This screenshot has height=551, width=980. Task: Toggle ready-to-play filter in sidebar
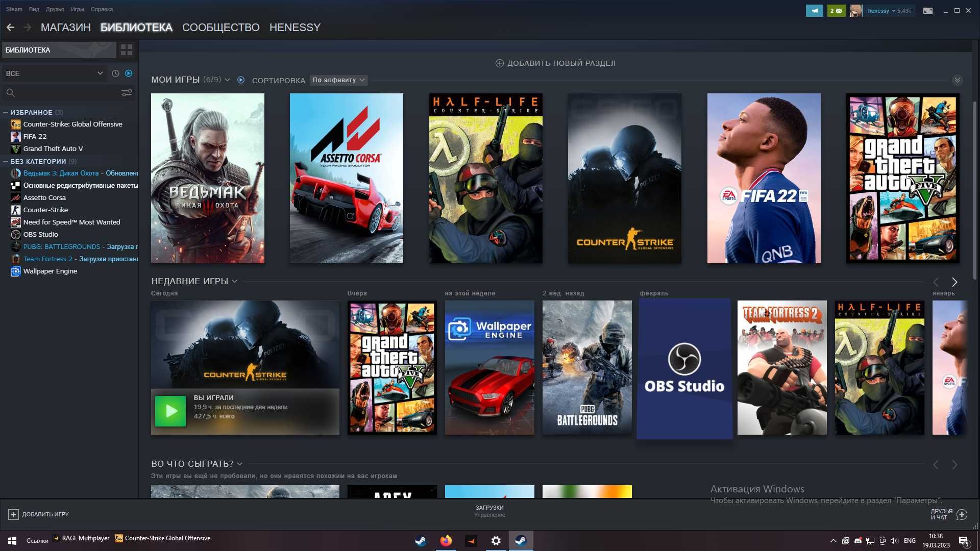click(129, 73)
